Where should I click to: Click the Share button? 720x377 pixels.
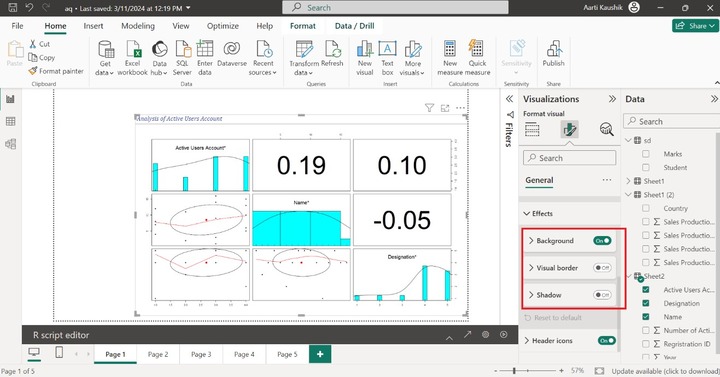coord(695,26)
